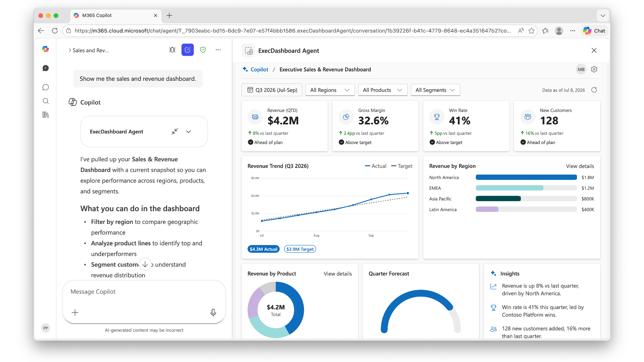The image size is (644, 362).
Task: Go back with the browser back arrow
Action: [41, 31]
